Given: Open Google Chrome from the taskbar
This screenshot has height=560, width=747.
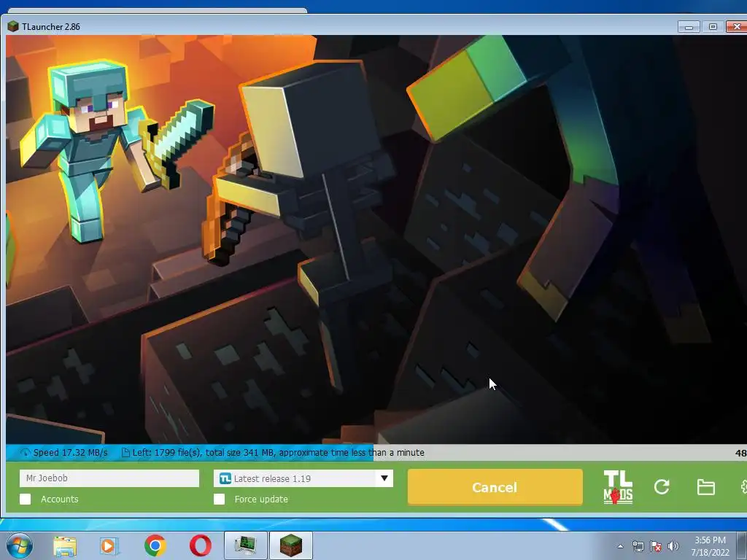Looking at the screenshot, I should click(155, 545).
